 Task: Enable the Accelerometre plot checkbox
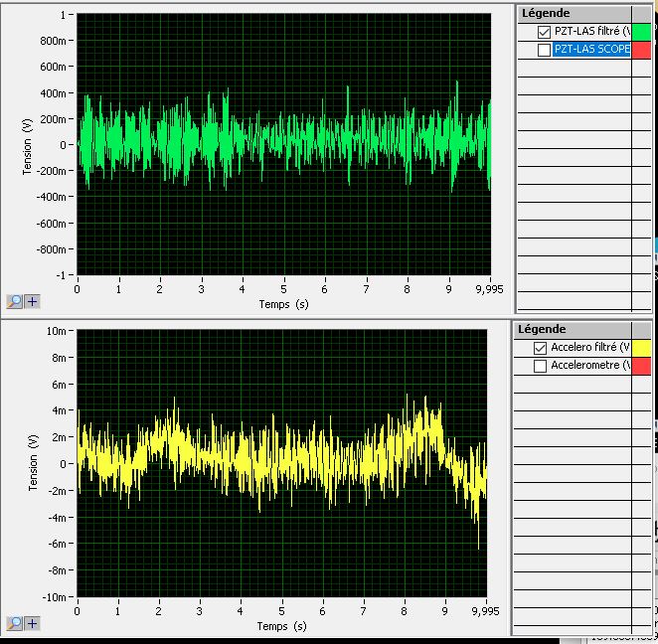click(541, 366)
